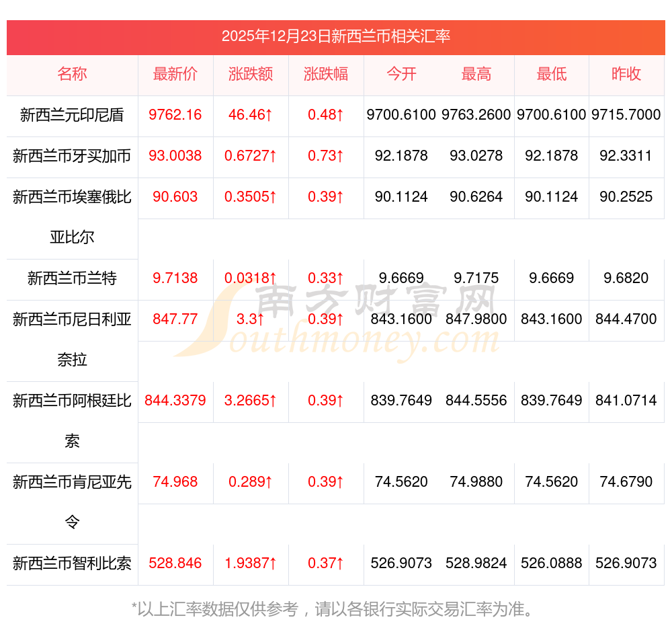The image size is (672, 630).
Task: Click the row name 新西兰币阿根廷比索
Action: 72,421
